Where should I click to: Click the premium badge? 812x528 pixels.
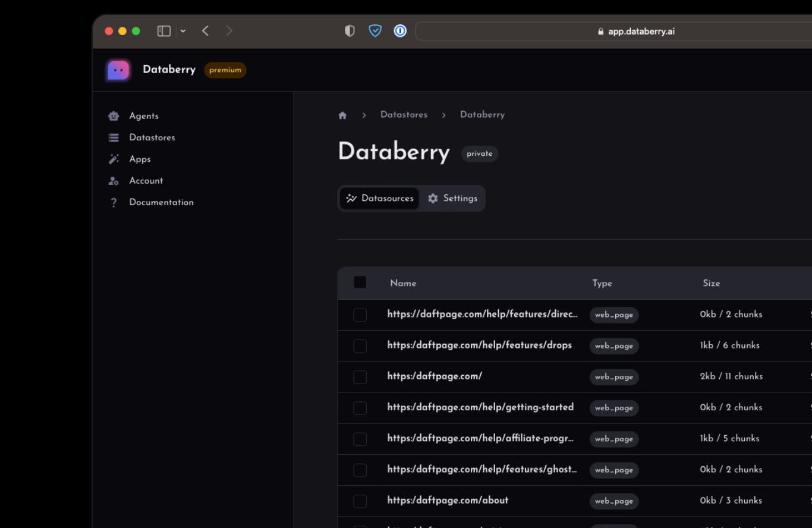pos(225,70)
